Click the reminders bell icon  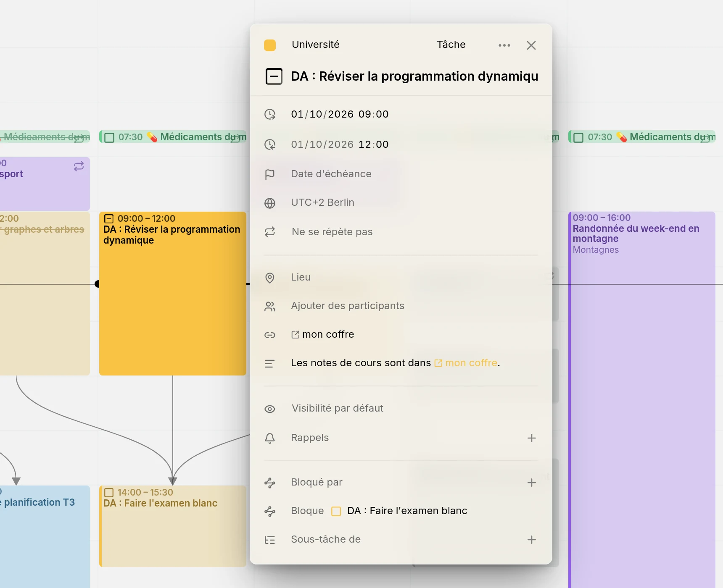(x=270, y=438)
